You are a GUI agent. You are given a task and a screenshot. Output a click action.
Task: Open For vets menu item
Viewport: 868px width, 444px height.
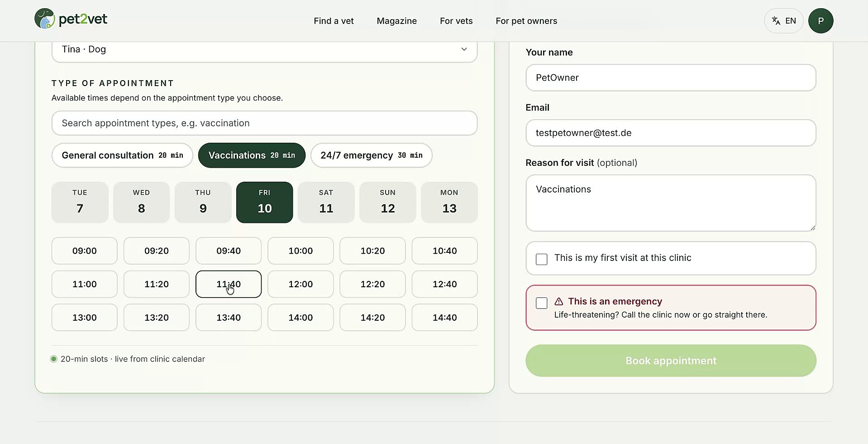[456, 21]
